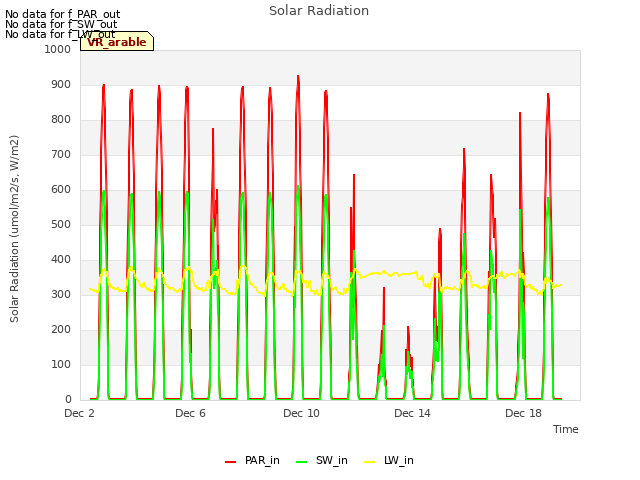Click the 600 y-axis tick label
This screenshot has height=480, width=640.
tap(61, 189)
